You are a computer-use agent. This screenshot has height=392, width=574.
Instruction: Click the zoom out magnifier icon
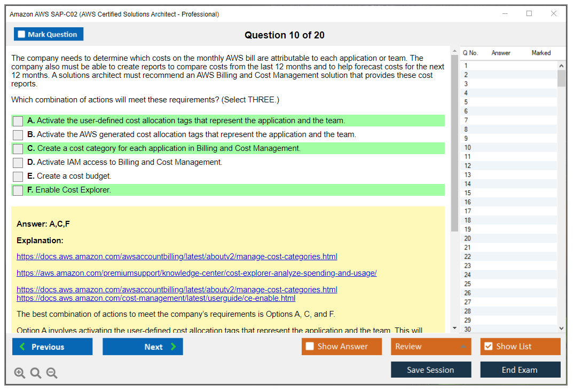click(x=52, y=373)
